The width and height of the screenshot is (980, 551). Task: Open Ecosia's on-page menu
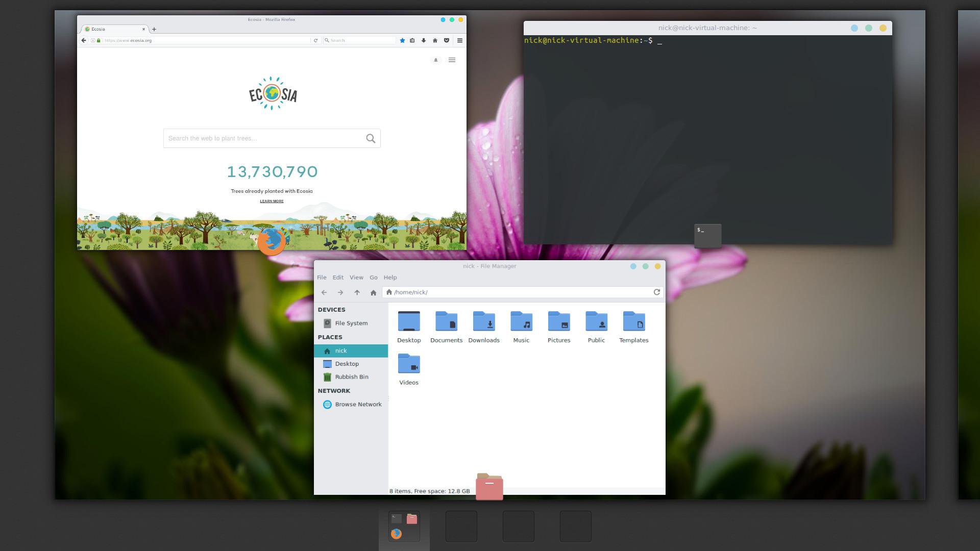tap(452, 60)
